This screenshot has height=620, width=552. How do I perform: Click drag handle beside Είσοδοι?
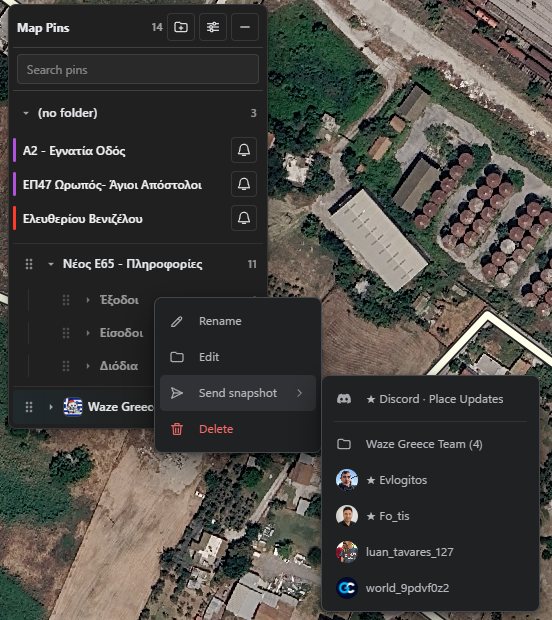click(x=66, y=333)
